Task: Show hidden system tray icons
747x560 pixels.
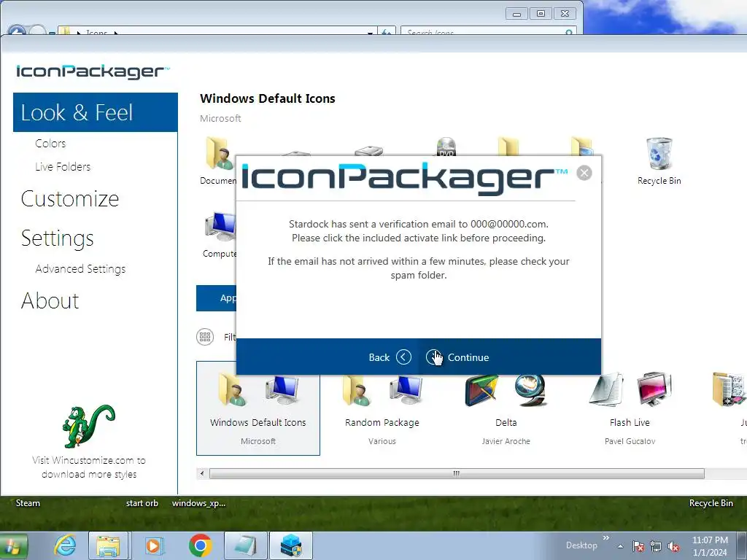Action: click(x=620, y=546)
